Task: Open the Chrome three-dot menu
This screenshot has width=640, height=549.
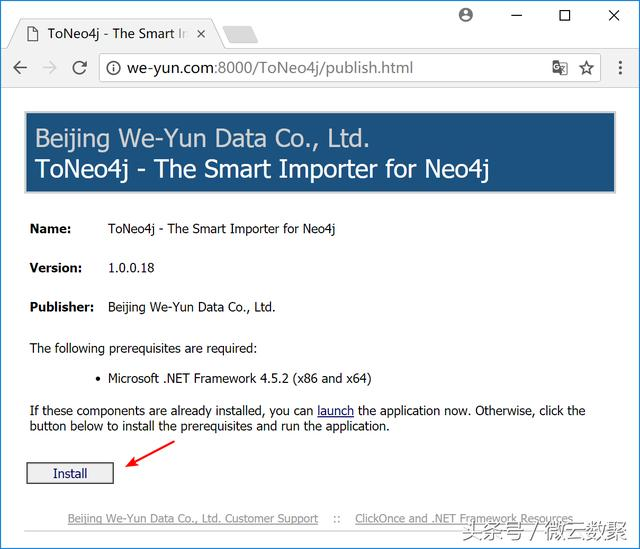Action: [620, 67]
